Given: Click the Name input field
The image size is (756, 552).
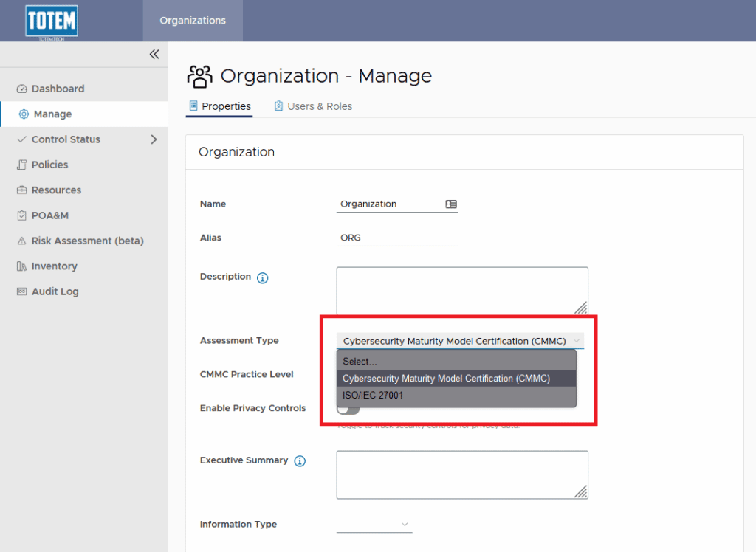Looking at the screenshot, I should (397, 204).
